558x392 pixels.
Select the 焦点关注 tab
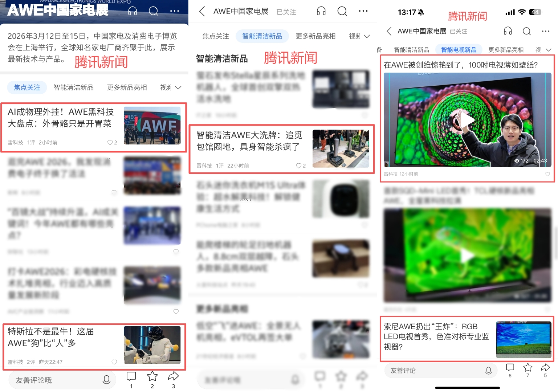(x=27, y=87)
